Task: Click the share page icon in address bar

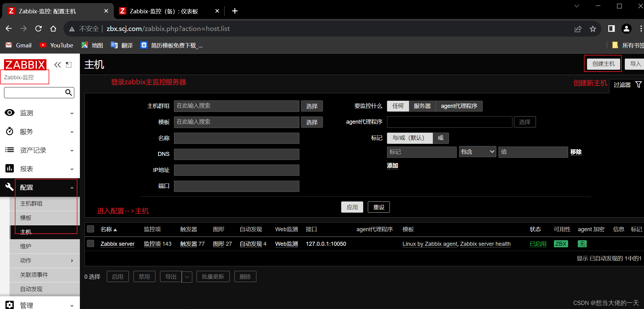Action: point(578,29)
